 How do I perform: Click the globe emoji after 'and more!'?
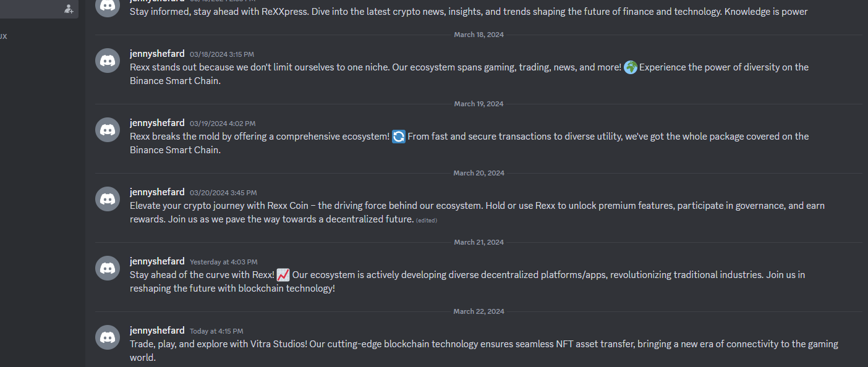631,67
